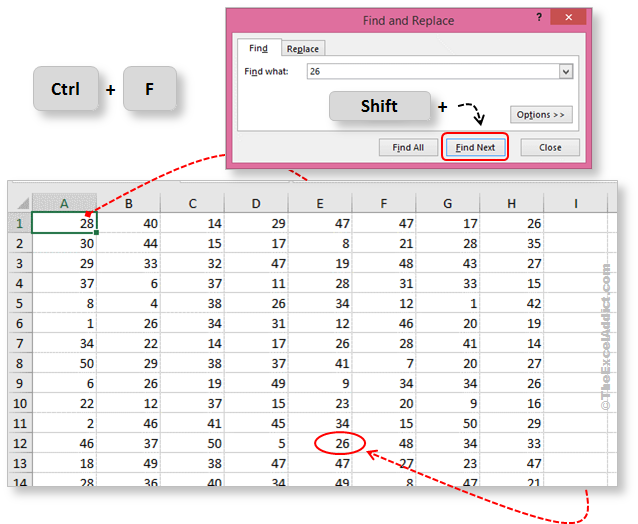Switch to the Replace tab
638x524 pixels.
pos(303,48)
